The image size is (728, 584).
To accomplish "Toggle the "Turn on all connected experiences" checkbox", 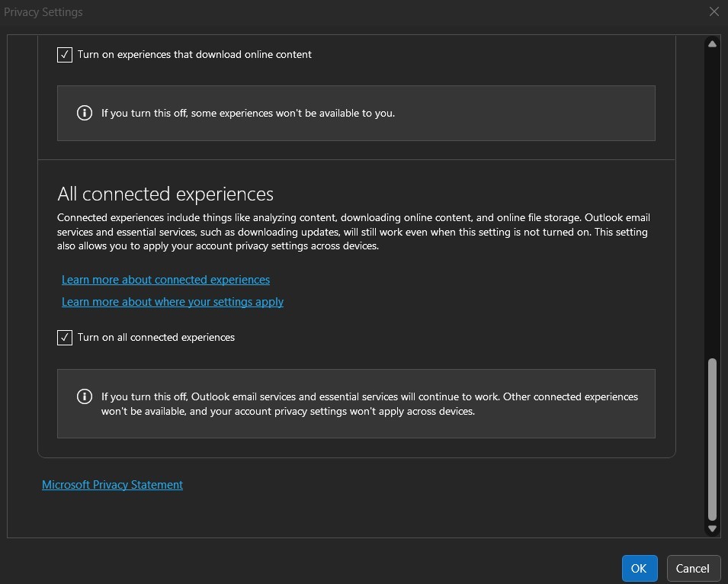I will tap(65, 337).
